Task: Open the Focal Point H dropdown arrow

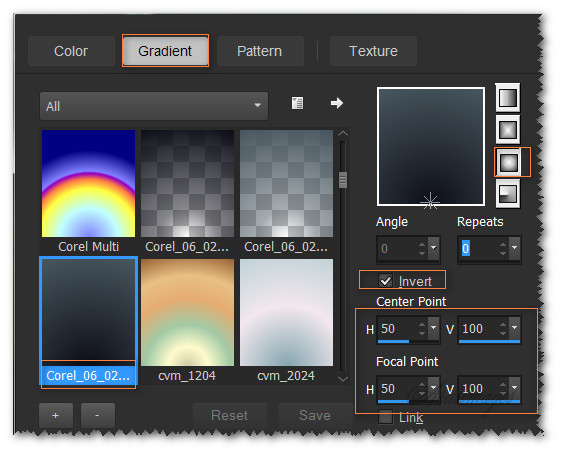Action: point(434,388)
